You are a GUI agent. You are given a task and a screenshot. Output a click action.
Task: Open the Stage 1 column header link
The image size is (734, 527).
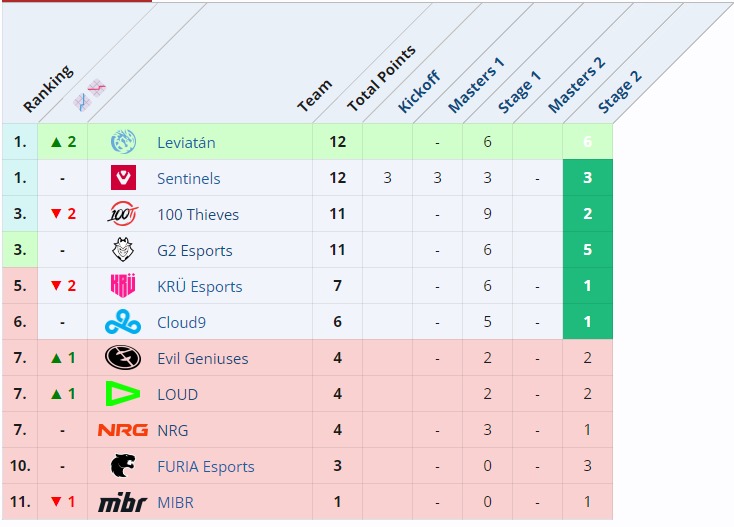coord(520,90)
